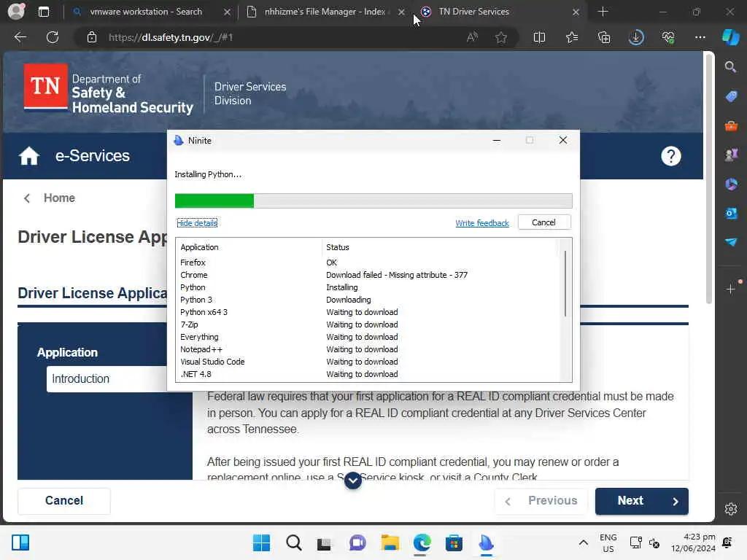Open a new browser tab

[x=603, y=12]
